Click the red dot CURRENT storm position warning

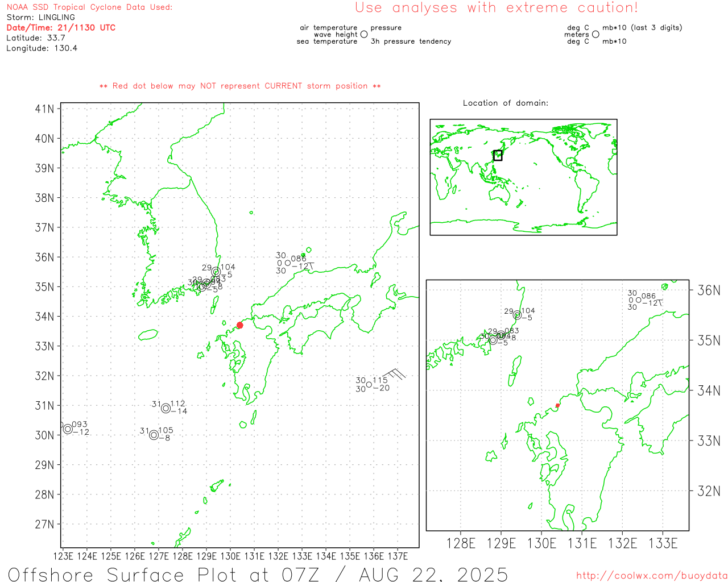tap(240, 86)
